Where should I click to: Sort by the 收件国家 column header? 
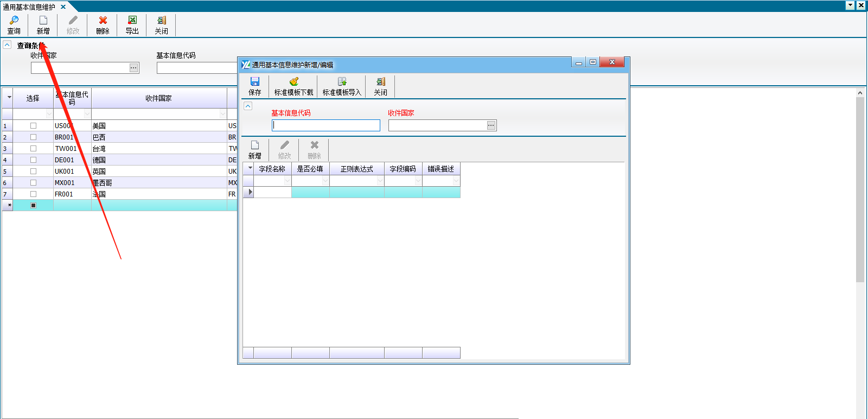tap(159, 98)
